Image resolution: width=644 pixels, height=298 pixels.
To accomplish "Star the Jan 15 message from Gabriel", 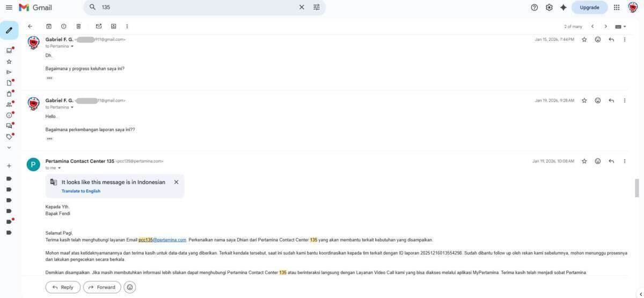I will click(x=584, y=40).
